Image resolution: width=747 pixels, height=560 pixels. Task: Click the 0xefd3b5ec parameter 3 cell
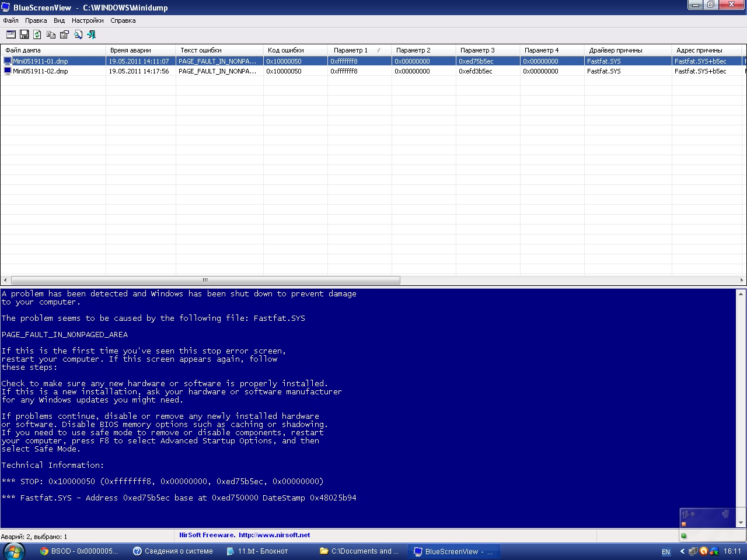point(476,71)
